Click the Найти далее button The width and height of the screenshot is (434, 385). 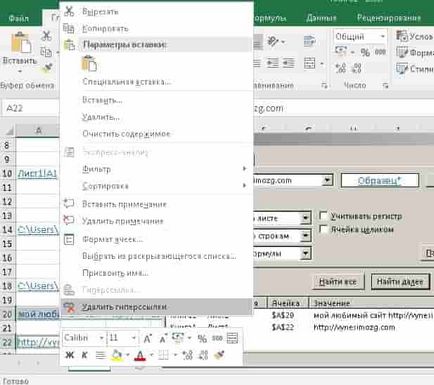click(x=400, y=282)
